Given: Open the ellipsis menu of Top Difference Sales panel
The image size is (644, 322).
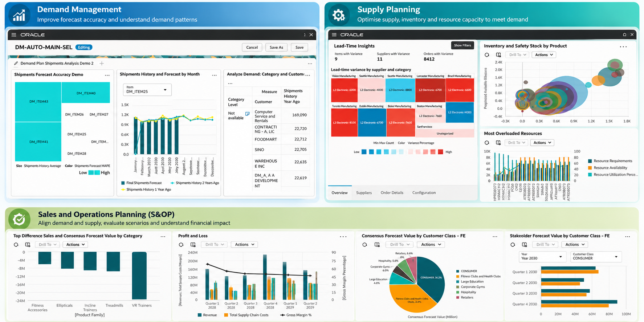Looking at the screenshot, I should click(x=163, y=237).
